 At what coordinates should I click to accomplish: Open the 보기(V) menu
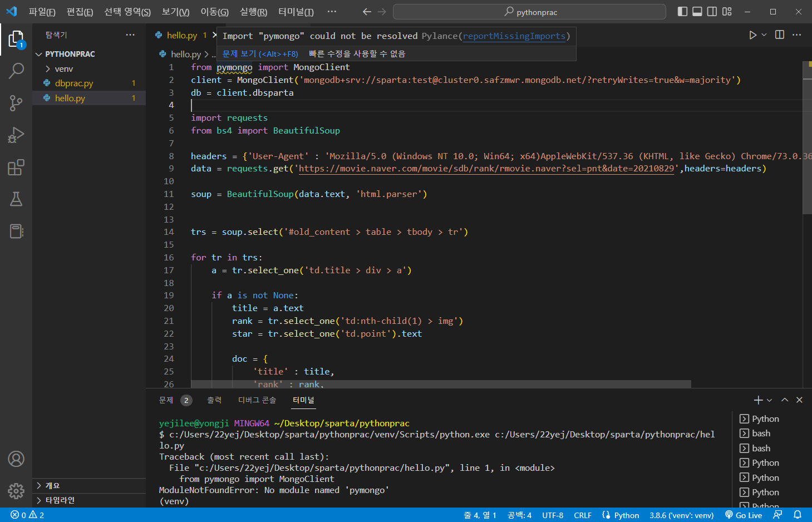click(175, 12)
